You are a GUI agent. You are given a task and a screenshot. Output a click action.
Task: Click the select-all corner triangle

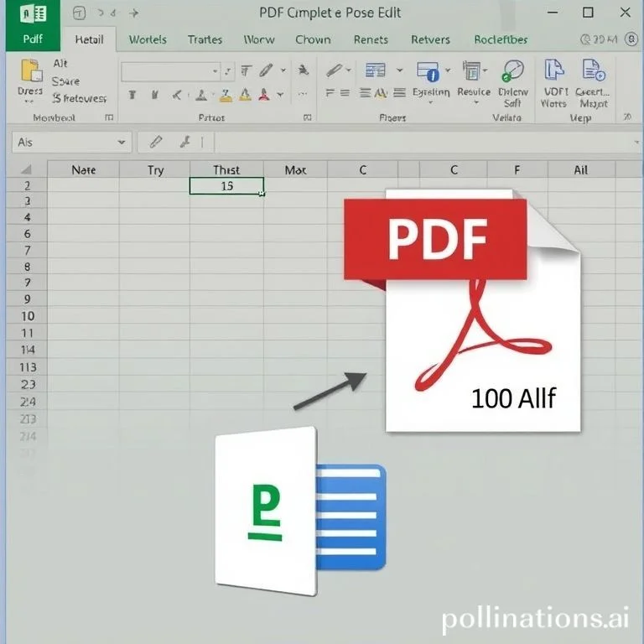[x=26, y=169]
